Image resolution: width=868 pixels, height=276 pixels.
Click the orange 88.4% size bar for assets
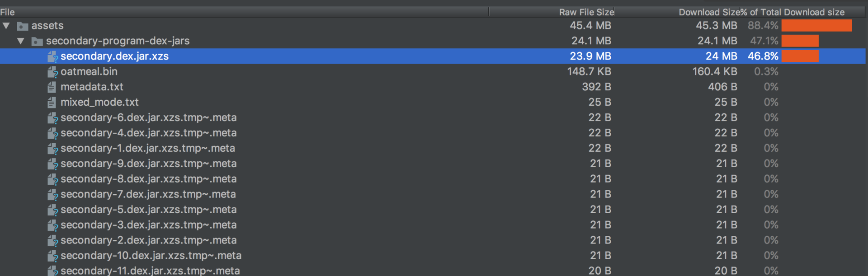tap(816, 26)
